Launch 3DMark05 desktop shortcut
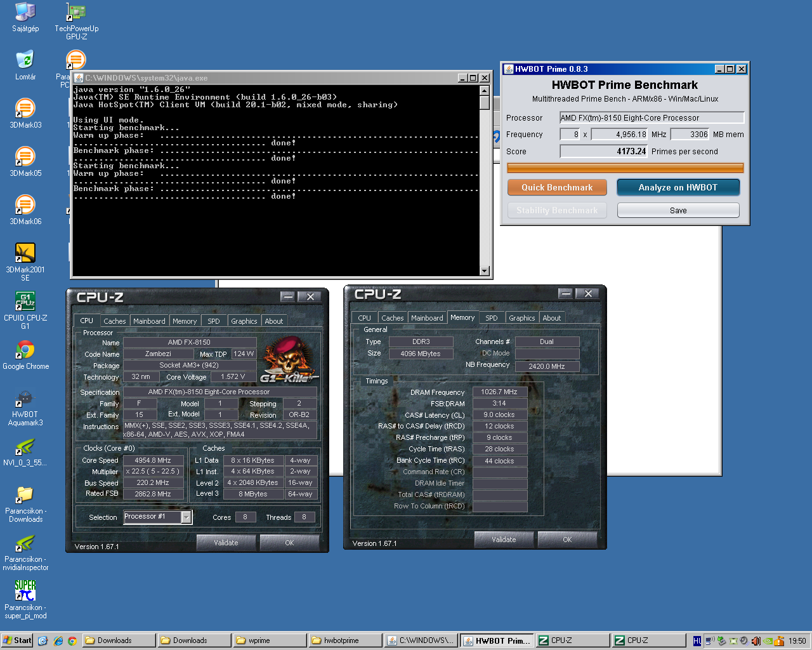This screenshot has height=650, width=812. (25, 162)
